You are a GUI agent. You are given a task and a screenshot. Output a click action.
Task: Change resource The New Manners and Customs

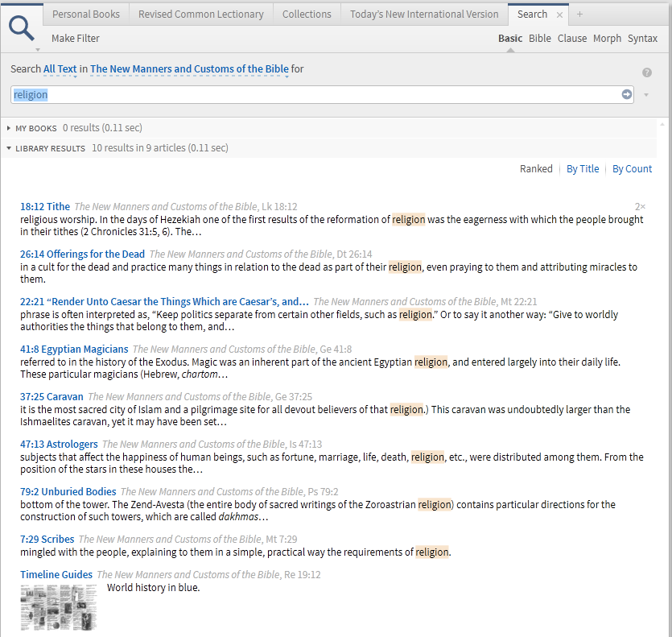coord(189,69)
